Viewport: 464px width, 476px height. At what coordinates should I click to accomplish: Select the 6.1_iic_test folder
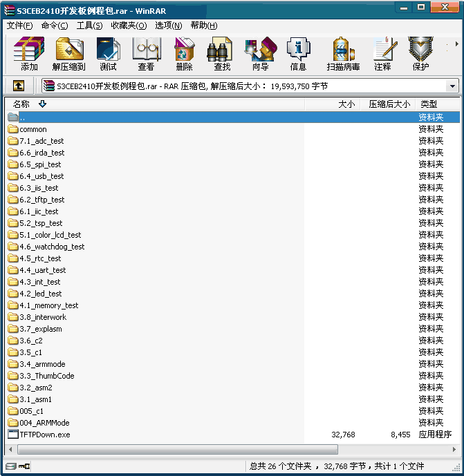tap(33, 211)
